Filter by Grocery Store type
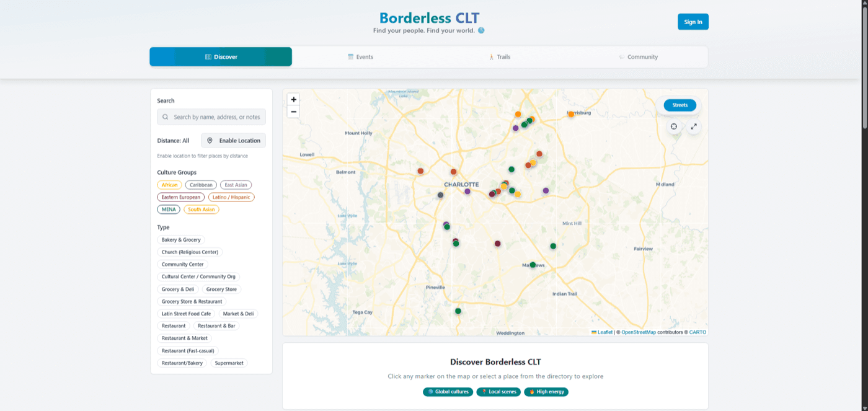The image size is (868, 411). point(221,289)
